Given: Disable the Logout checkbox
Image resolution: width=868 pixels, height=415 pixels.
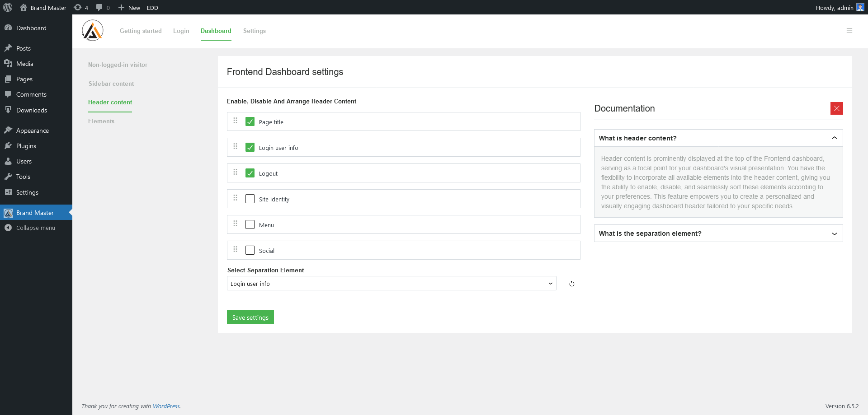Looking at the screenshot, I should click(250, 173).
